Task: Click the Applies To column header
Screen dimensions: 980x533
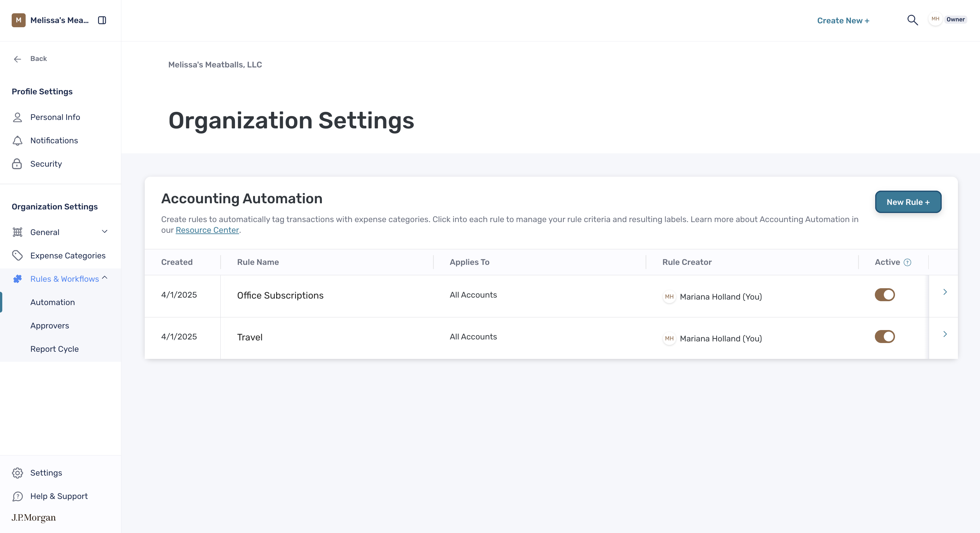Action: 469,262
